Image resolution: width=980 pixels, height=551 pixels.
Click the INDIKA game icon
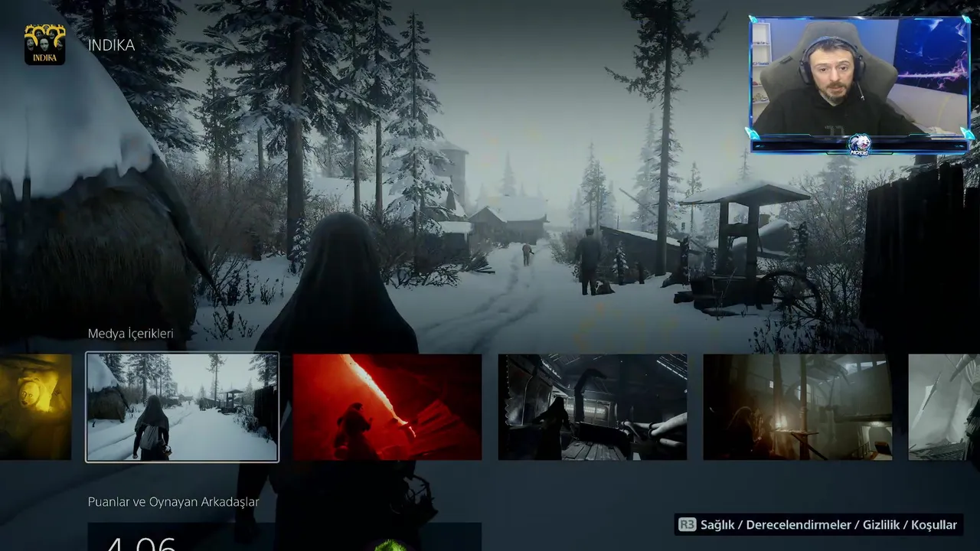pos(44,44)
